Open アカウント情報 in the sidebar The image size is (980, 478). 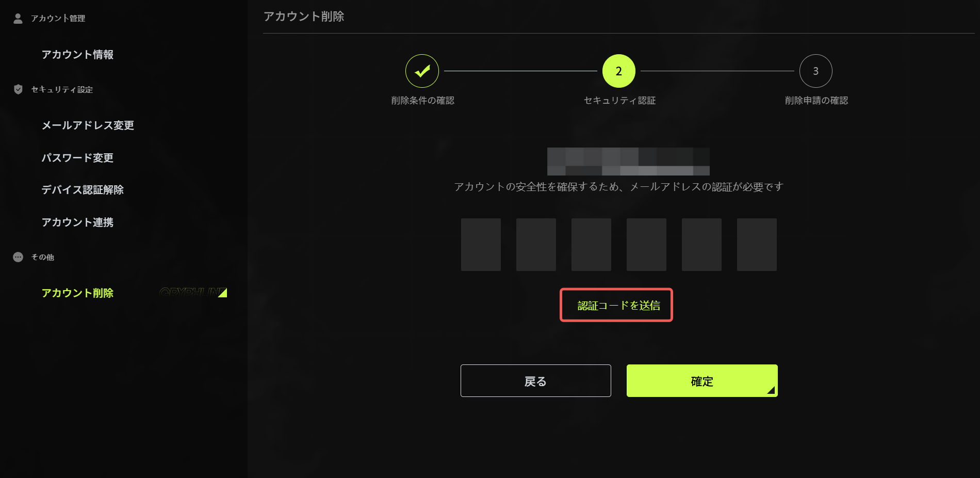point(77,55)
